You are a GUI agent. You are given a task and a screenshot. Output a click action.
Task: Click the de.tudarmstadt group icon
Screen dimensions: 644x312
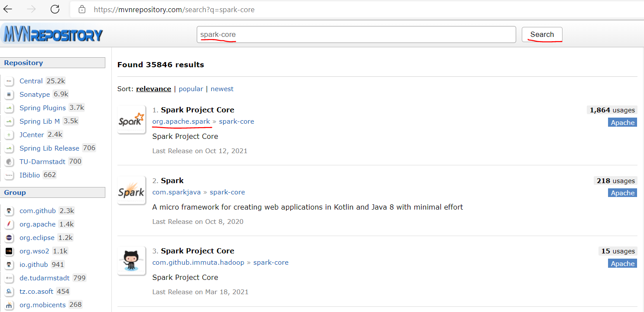click(9, 278)
